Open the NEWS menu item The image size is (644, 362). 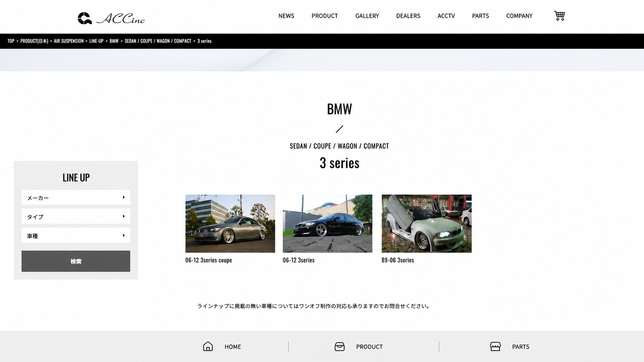pos(286,16)
